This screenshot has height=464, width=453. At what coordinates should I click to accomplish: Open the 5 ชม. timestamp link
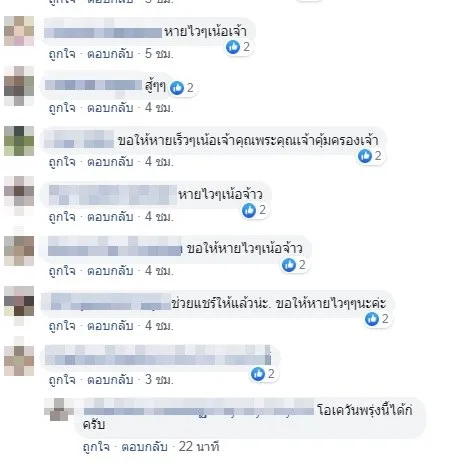159,54
